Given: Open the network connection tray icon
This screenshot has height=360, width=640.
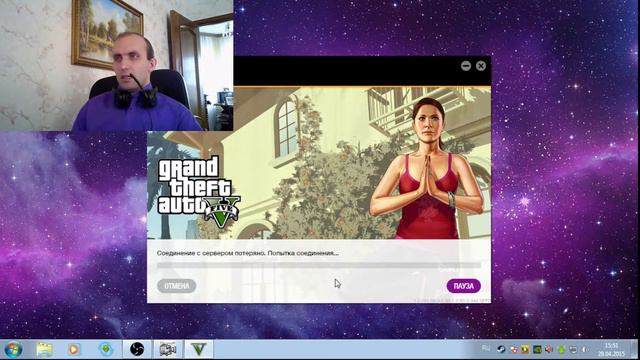Looking at the screenshot, I should pyautogui.click(x=573, y=350).
